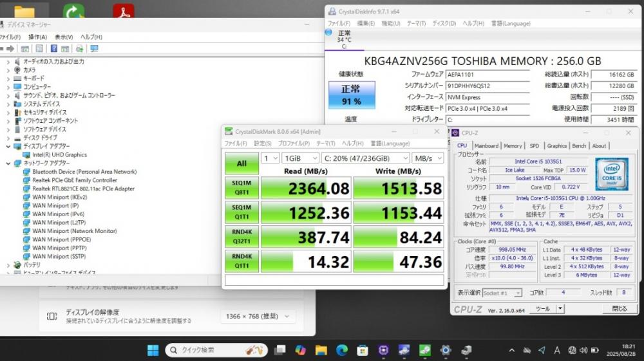The height and width of the screenshot is (361, 644).
Task: Click the ツール button in CPU-Z
Action: pyautogui.click(x=543, y=309)
